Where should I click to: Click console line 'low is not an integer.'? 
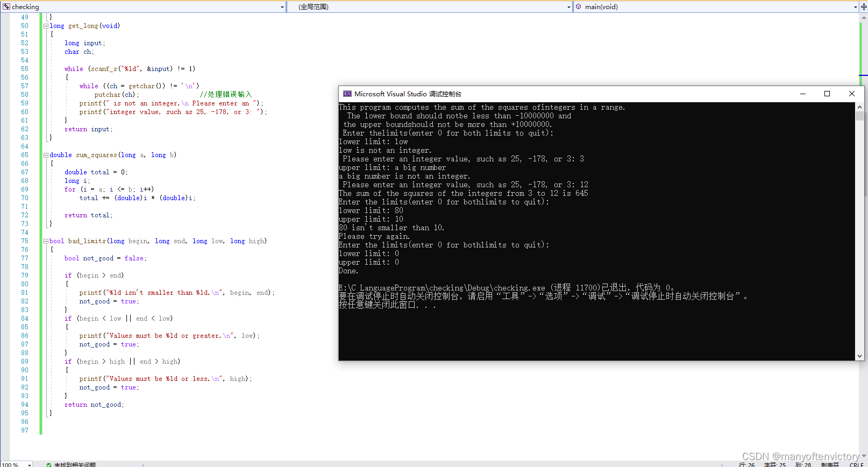pos(385,150)
